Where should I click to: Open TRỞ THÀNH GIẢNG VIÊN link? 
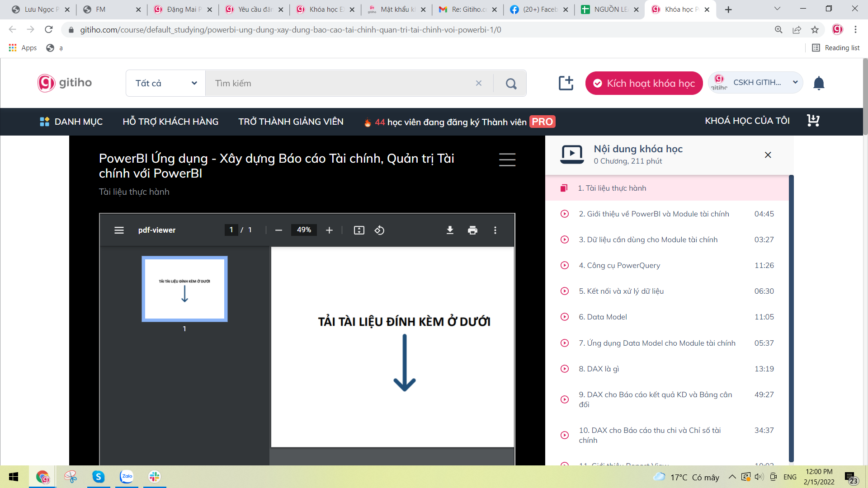[x=291, y=122]
